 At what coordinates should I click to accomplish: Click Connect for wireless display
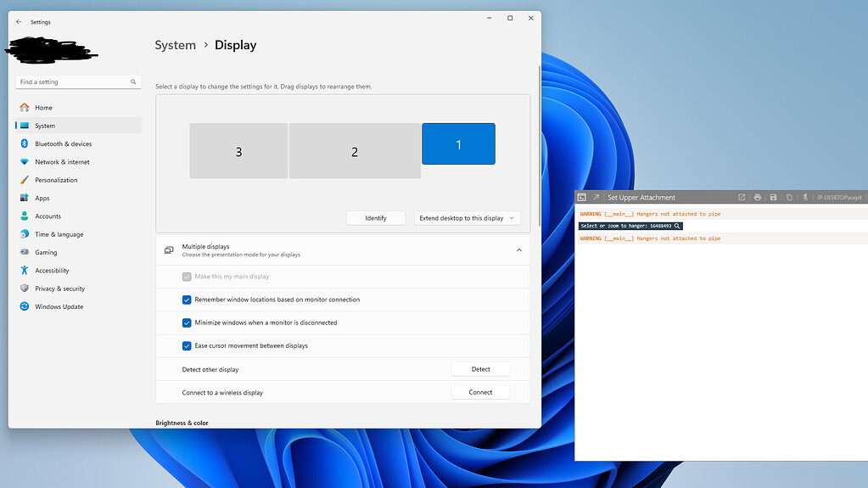[480, 392]
